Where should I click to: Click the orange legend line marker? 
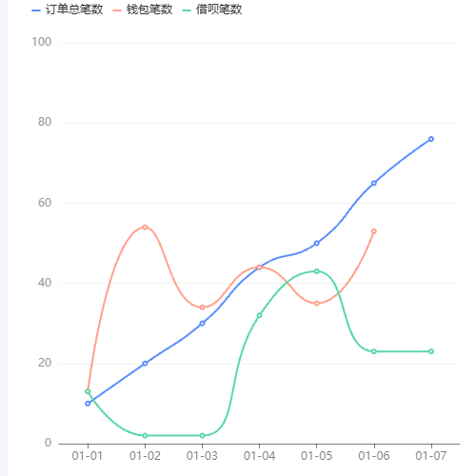tap(117, 10)
